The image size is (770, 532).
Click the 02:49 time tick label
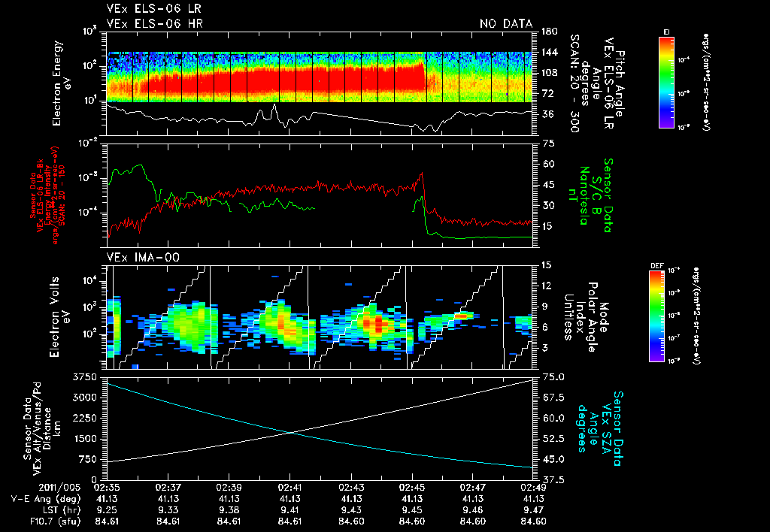[x=533, y=488]
